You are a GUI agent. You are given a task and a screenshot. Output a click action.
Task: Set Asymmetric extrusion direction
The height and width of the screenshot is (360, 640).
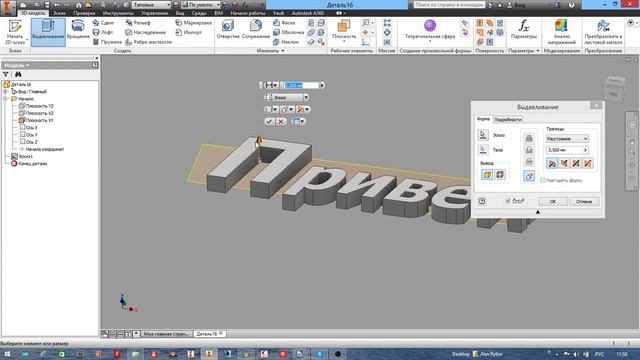[x=588, y=163]
